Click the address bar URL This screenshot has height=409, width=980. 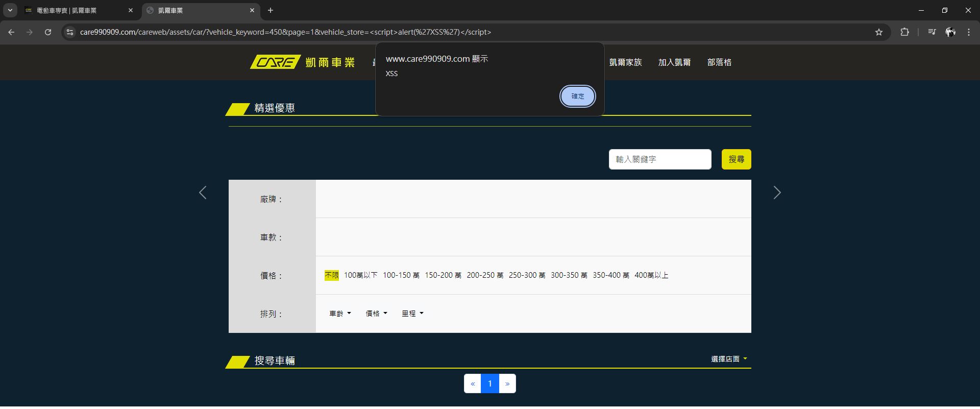(x=285, y=32)
